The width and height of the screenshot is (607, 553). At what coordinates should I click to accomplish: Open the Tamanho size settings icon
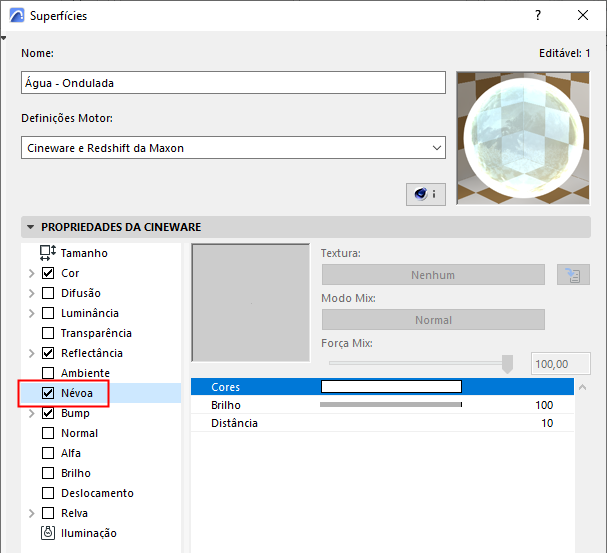[48, 253]
